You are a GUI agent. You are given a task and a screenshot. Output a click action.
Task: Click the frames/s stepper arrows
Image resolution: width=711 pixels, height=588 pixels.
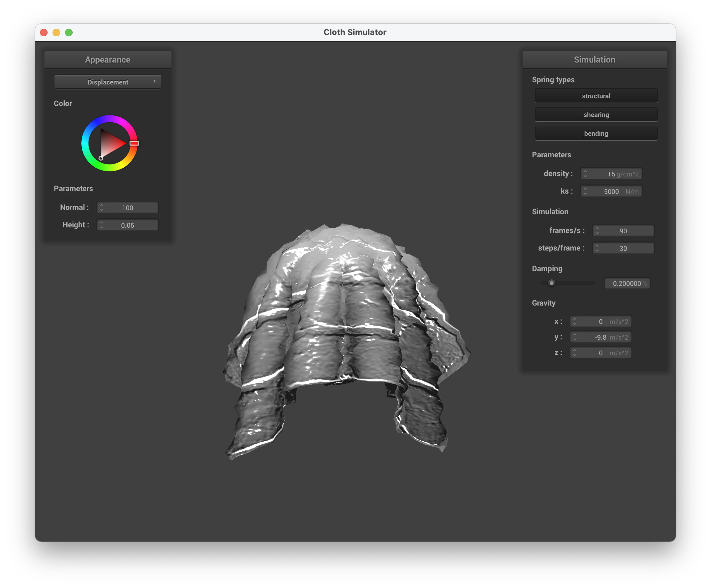(597, 231)
